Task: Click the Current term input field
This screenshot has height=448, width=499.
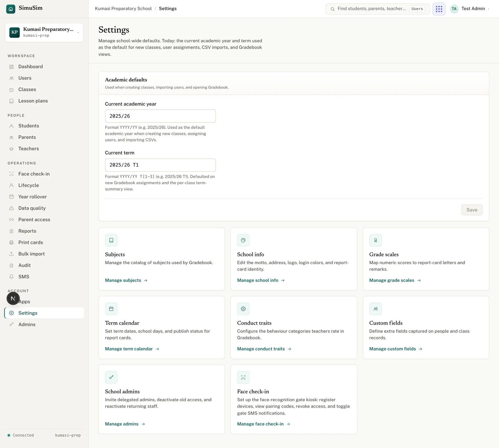Action: (x=160, y=165)
